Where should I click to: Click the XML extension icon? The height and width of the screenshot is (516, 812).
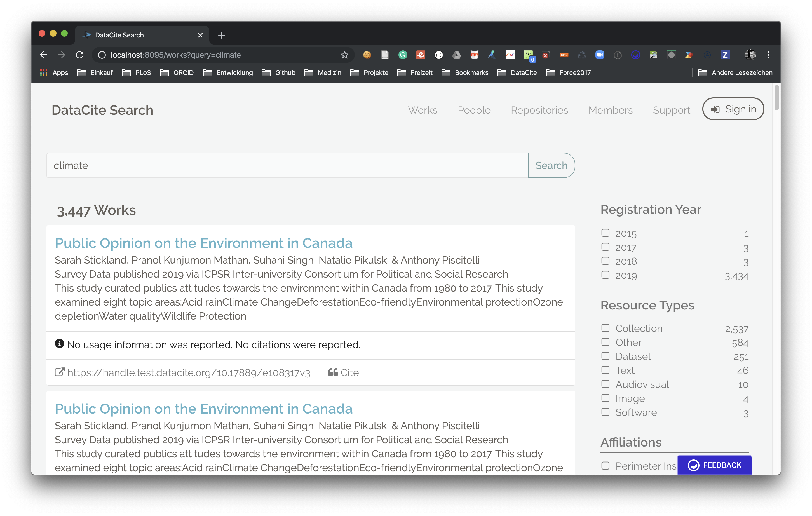564,55
